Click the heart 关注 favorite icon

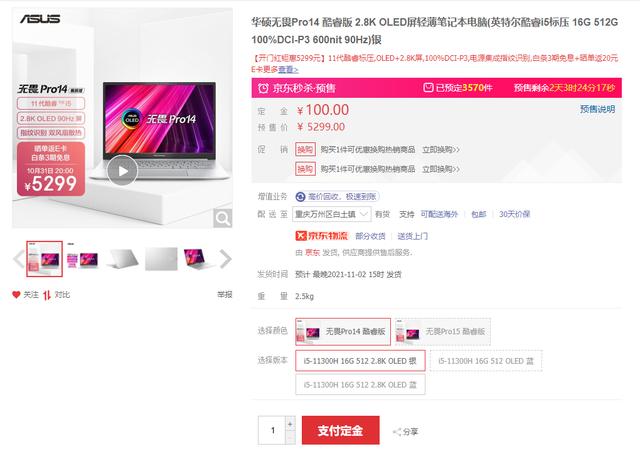coord(16,295)
